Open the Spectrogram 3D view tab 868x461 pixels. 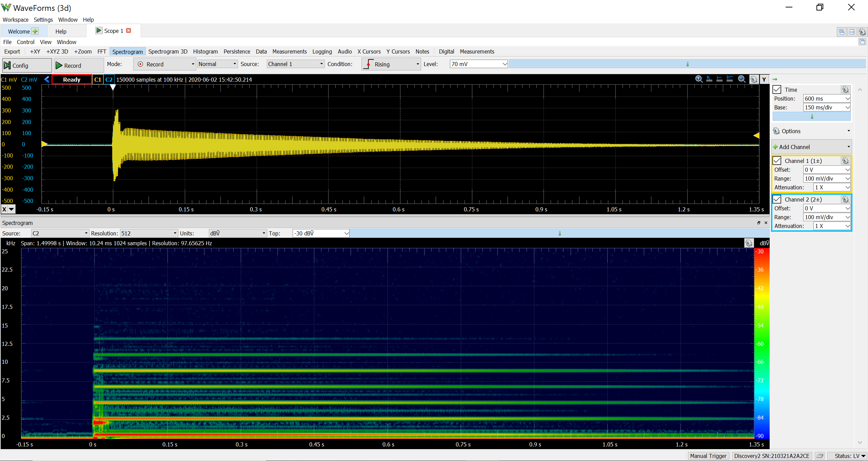click(168, 51)
